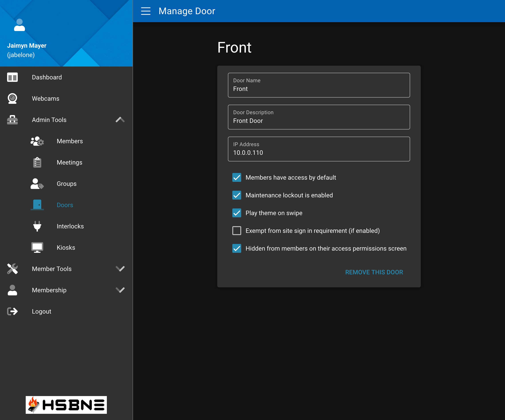Viewport: 505px width, 420px height.
Task: Enable Exempt from site sign in checkbox
Action: [x=237, y=231]
